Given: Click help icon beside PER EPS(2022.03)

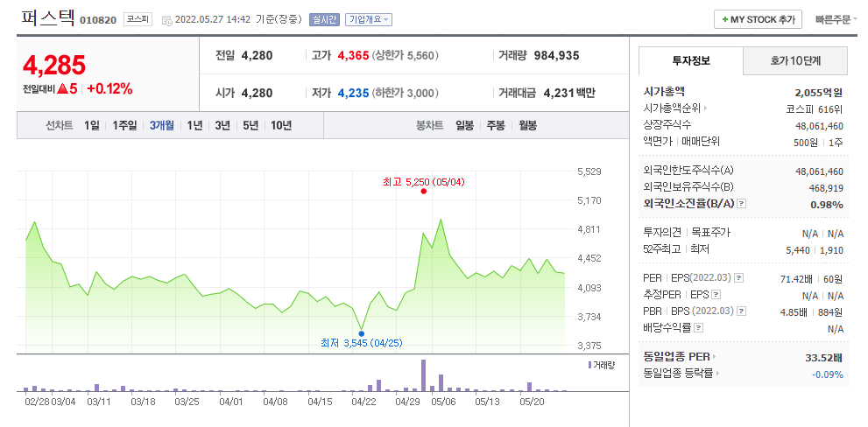Looking at the screenshot, I should click(739, 278).
